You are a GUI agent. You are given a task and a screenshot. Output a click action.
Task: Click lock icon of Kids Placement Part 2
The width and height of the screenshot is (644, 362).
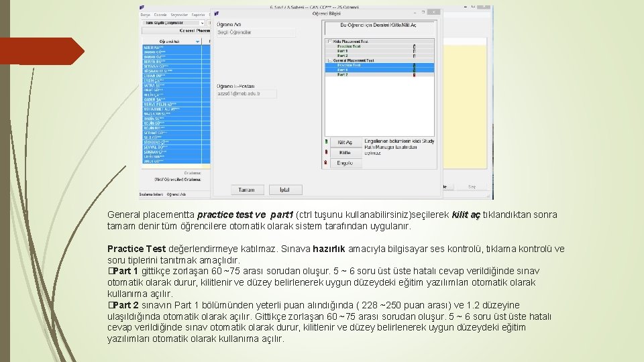pos(414,56)
